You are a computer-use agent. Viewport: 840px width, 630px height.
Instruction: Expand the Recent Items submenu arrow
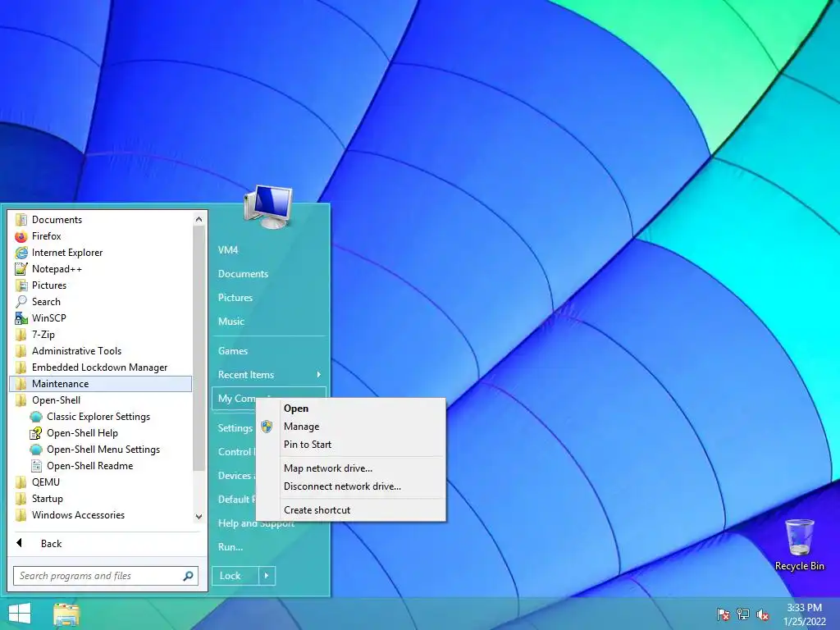click(319, 374)
